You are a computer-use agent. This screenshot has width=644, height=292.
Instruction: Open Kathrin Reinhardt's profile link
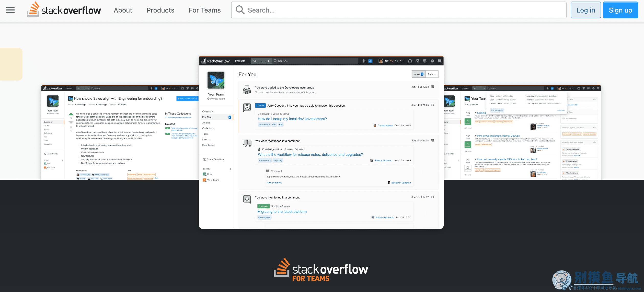(x=384, y=218)
